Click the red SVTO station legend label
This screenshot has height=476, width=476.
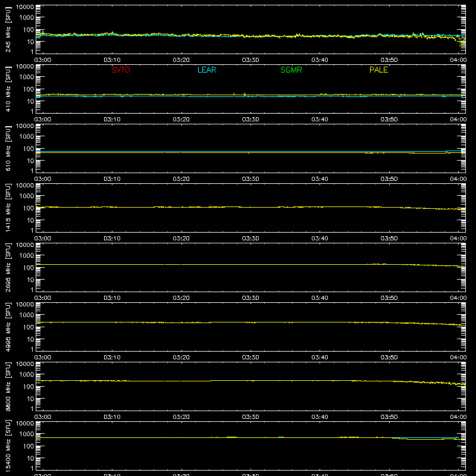pos(121,70)
